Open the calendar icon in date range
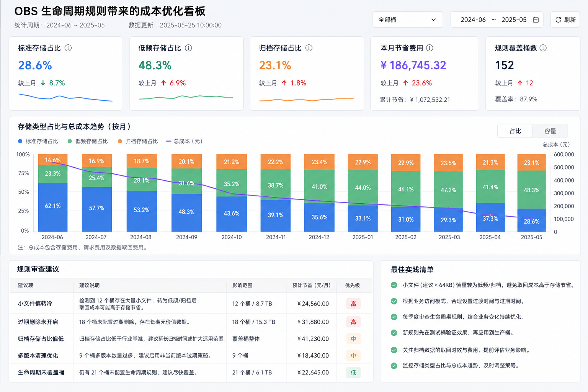The width and height of the screenshot is (588, 392). (x=536, y=20)
